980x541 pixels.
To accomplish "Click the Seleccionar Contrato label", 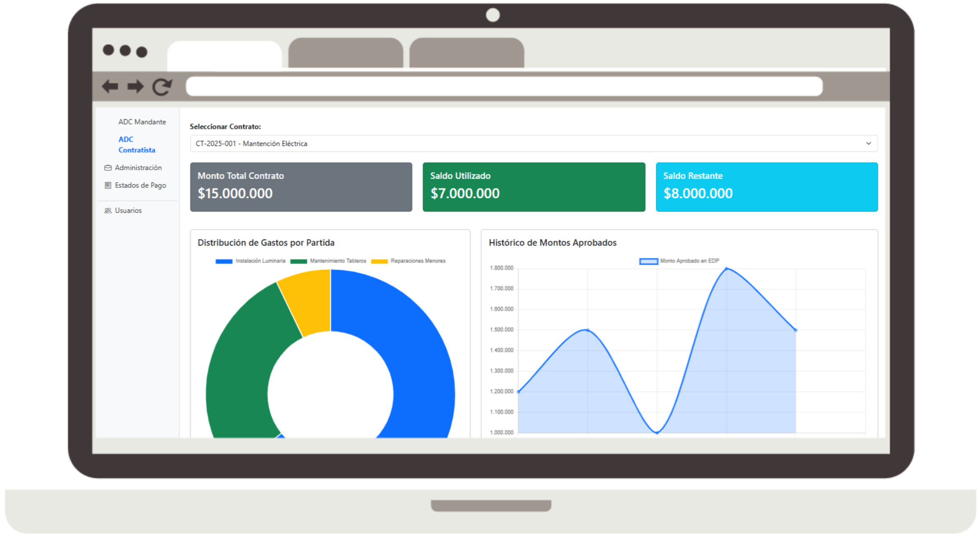I will click(225, 126).
